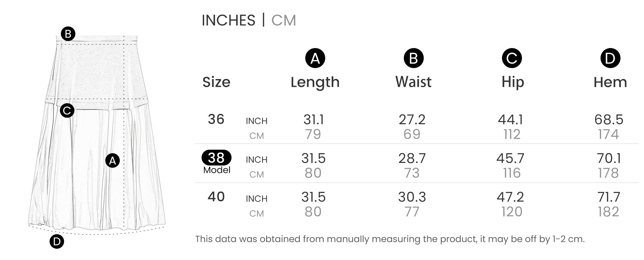Choose size 36 in the size column
This screenshot has width=644, height=260.
(216, 119)
